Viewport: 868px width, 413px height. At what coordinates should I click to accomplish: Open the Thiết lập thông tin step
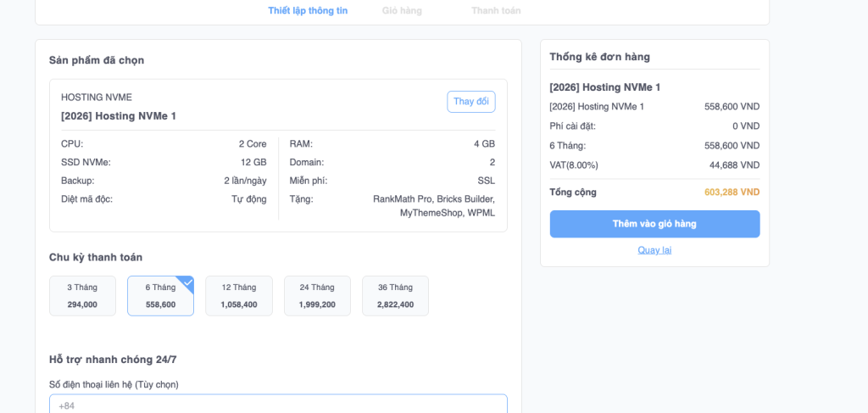308,11
